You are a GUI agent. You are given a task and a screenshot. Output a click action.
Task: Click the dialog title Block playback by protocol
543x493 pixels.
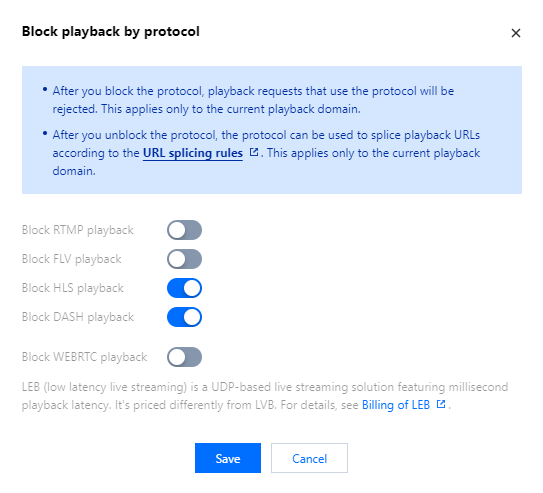coord(111,32)
